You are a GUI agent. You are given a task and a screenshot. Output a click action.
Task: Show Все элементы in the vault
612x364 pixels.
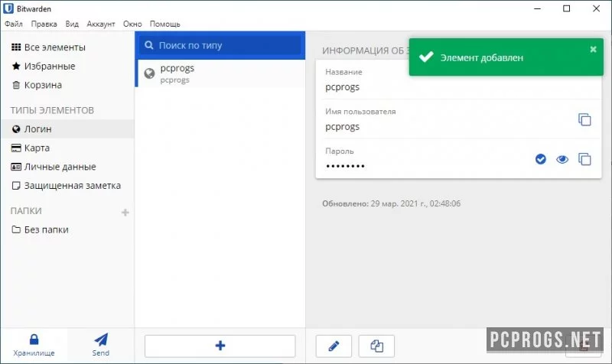point(68,47)
